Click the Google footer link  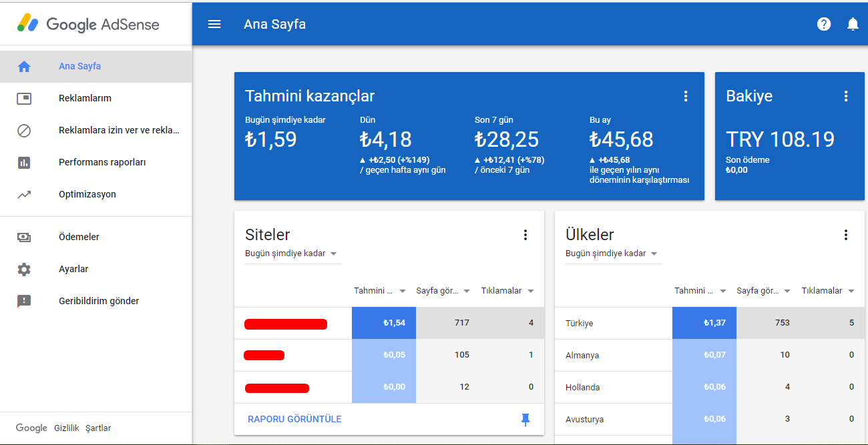[x=31, y=428]
